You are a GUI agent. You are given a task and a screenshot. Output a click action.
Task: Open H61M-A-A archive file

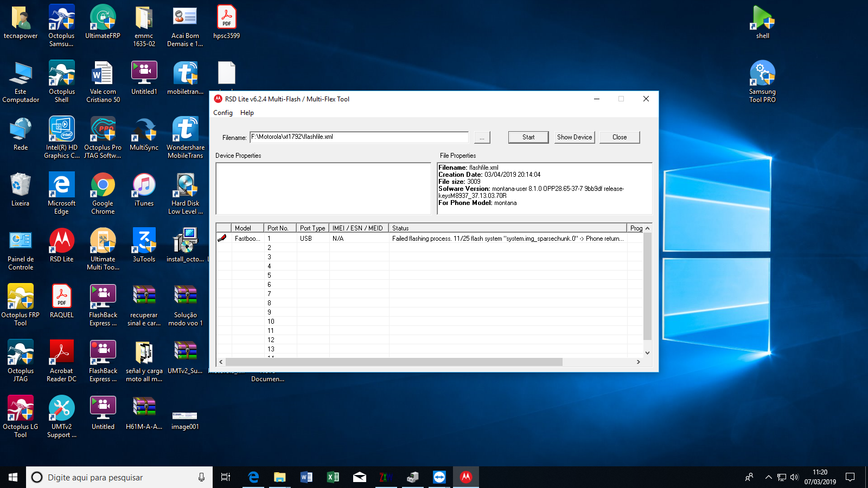144,413
